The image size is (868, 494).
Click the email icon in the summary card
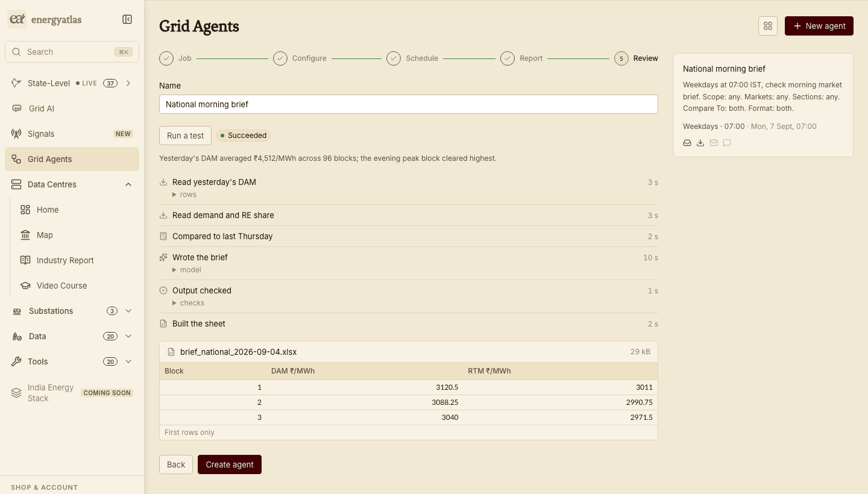tap(714, 143)
